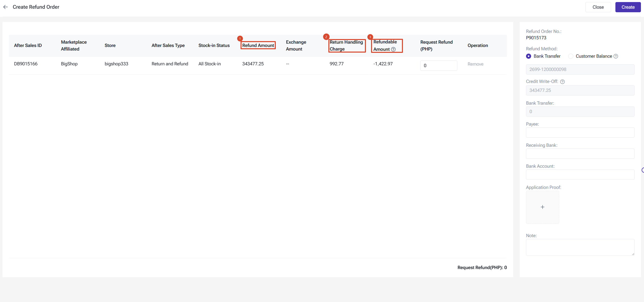Click Credit Write-Off help icon
This screenshot has height=302, width=644.
click(562, 82)
